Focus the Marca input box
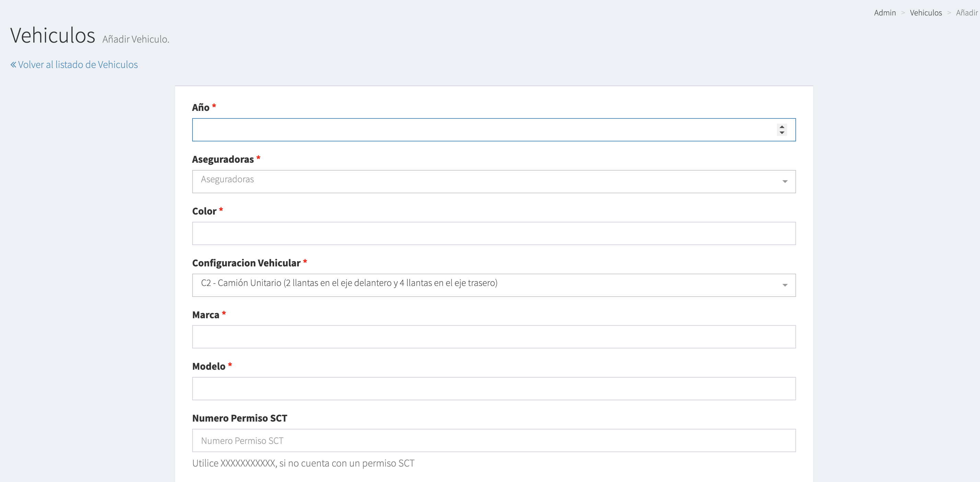The height and width of the screenshot is (482, 980). click(x=493, y=336)
